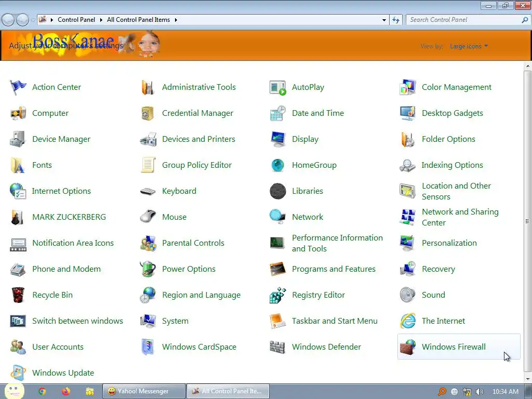532x399 pixels.
Task: Click the Chrome icon in taskbar
Action: (x=42, y=391)
